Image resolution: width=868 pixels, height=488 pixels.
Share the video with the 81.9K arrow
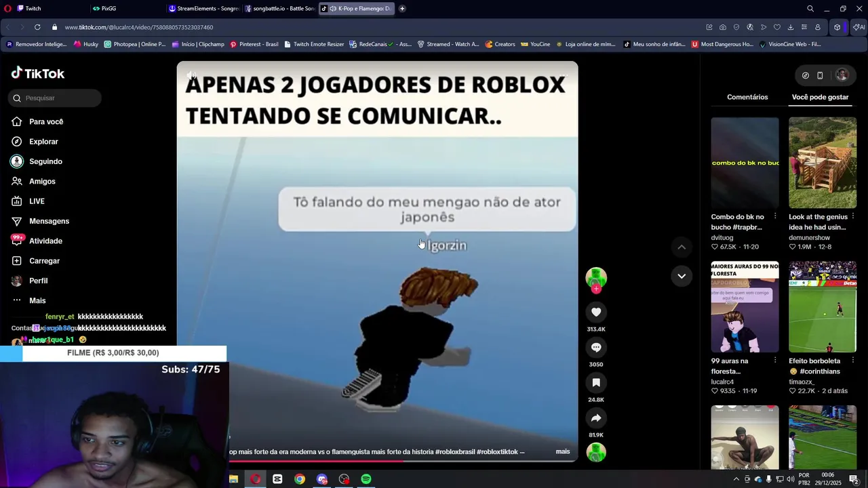pos(596,418)
